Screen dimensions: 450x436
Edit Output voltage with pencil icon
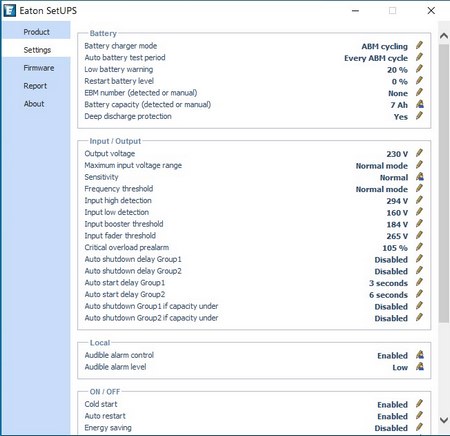(419, 153)
